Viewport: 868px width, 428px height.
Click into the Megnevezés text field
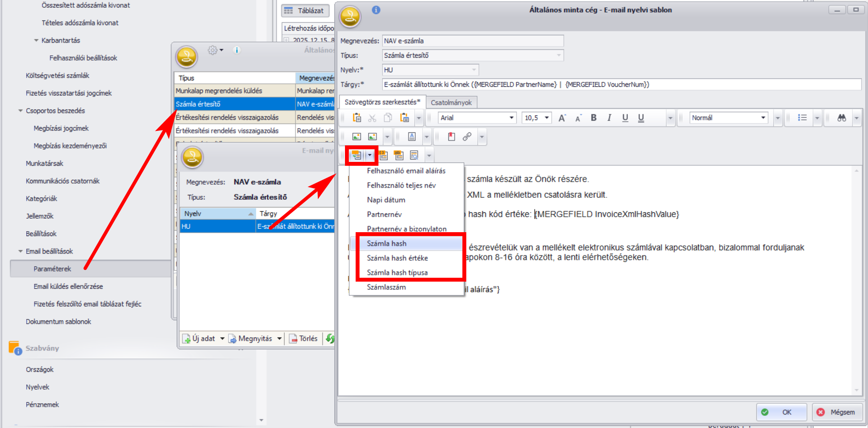473,41
